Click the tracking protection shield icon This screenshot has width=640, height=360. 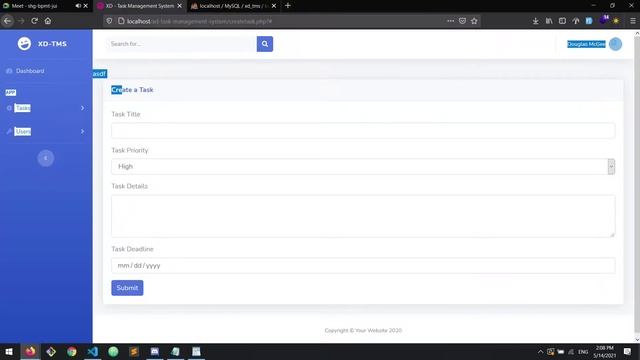tap(109, 21)
